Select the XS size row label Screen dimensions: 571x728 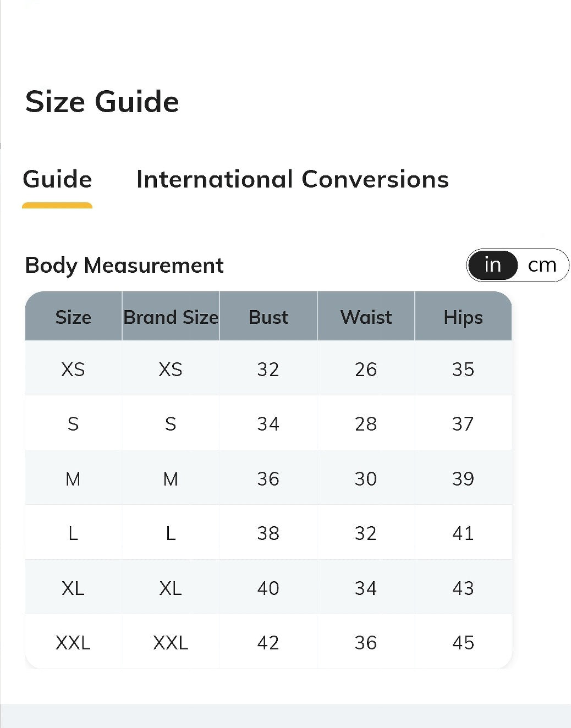(73, 369)
